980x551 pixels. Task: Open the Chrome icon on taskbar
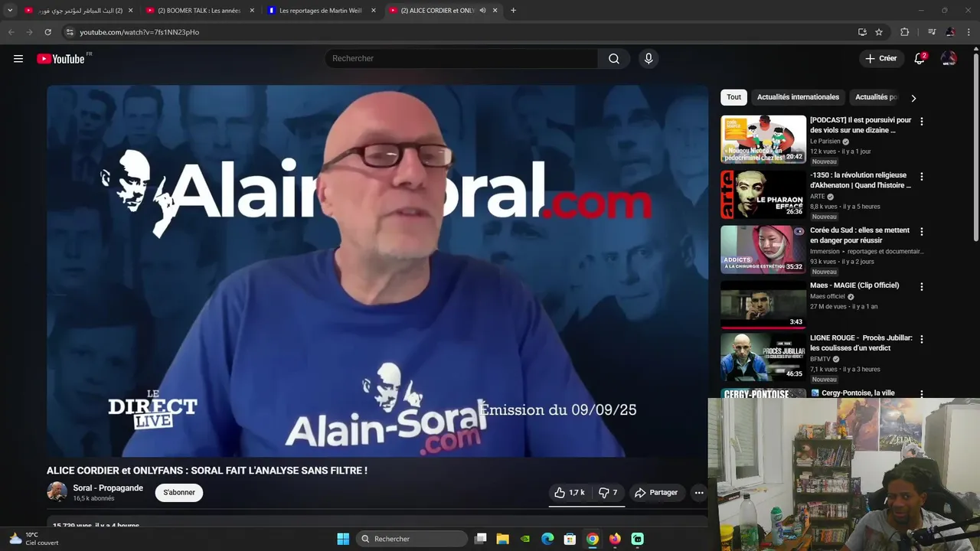click(593, 539)
